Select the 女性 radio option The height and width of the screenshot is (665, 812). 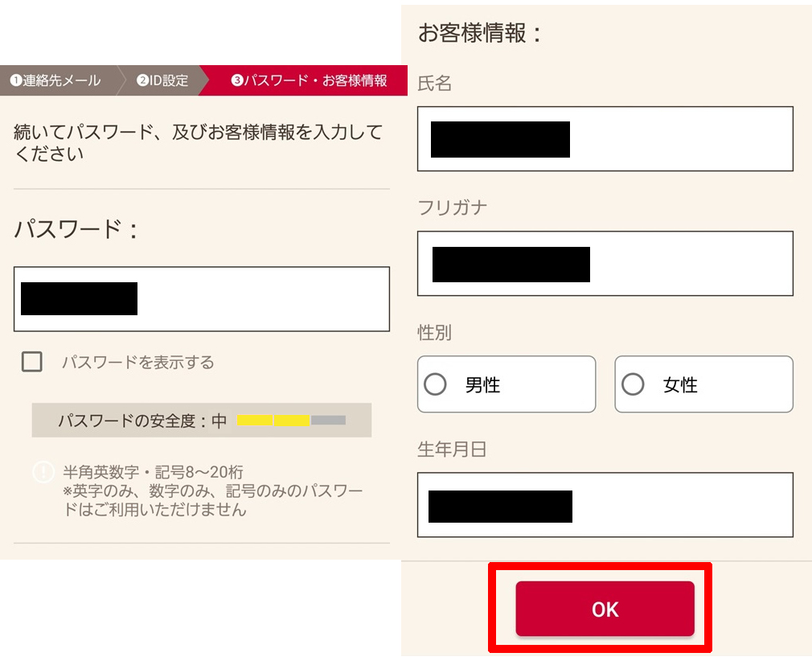coord(703,384)
